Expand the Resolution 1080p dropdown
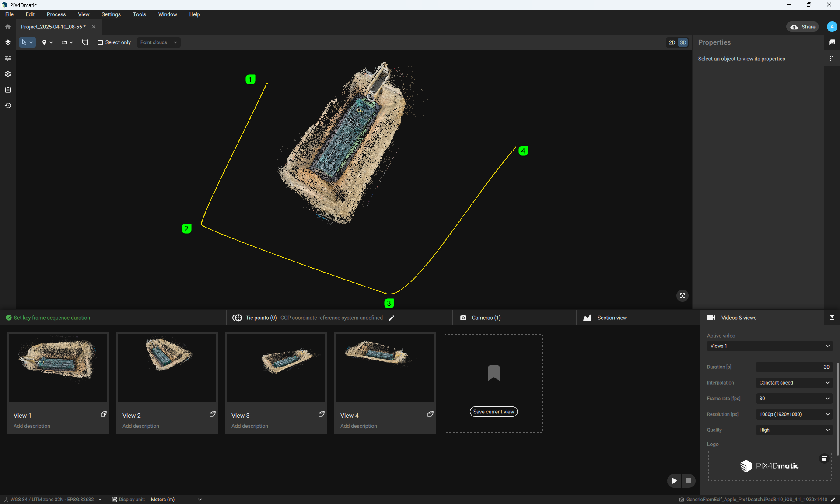Screen dimensions: 840x504 click(x=794, y=414)
